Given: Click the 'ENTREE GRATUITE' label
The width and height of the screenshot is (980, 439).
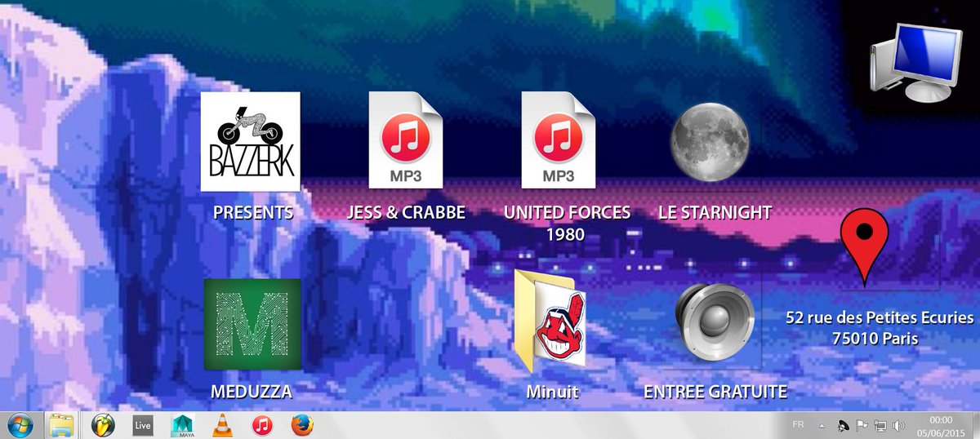Looking at the screenshot, I should point(715,392).
